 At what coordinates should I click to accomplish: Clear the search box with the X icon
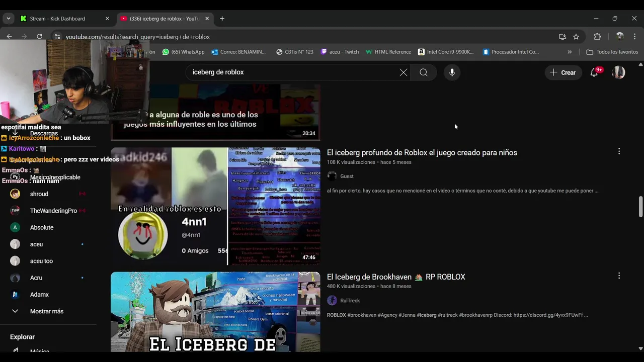click(x=404, y=72)
